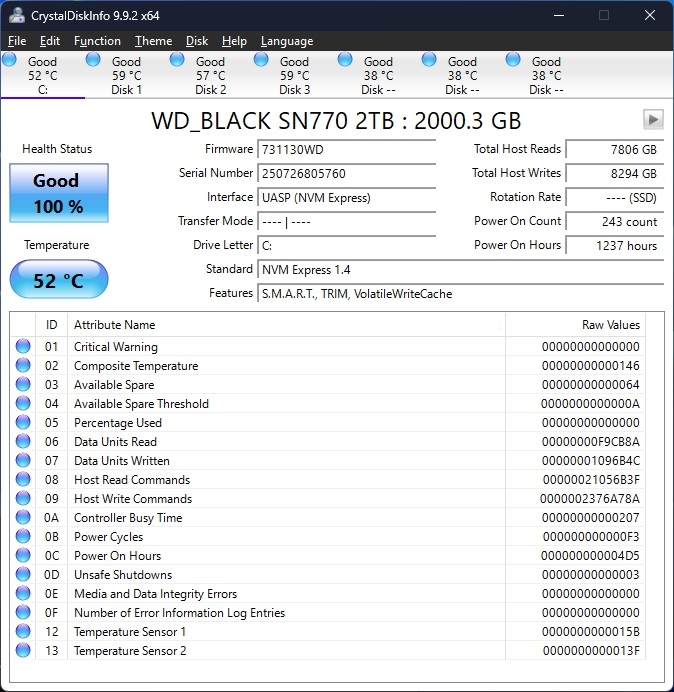Click the Firmware field 731130WD
Viewport: 674px width, 692px height.
346,150
